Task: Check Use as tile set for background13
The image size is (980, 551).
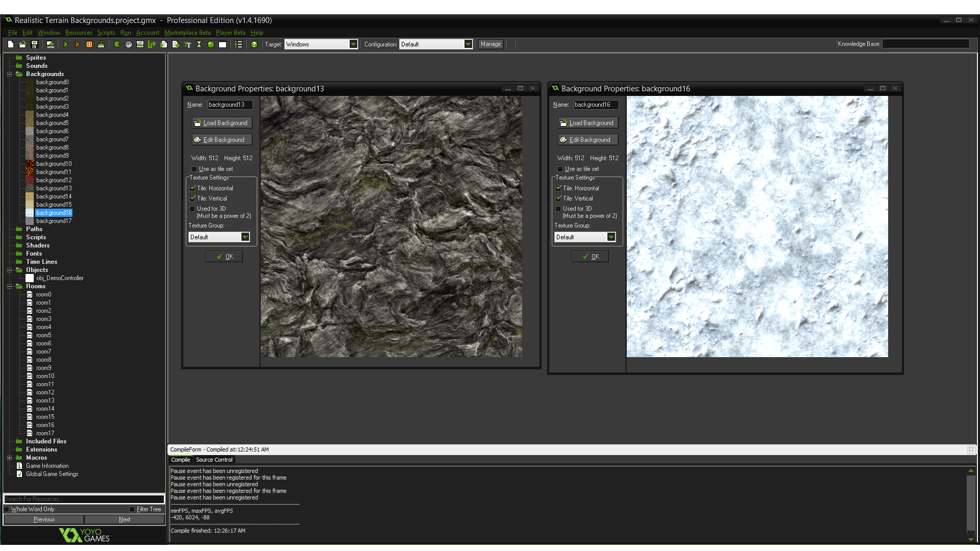Action: pyautogui.click(x=194, y=169)
